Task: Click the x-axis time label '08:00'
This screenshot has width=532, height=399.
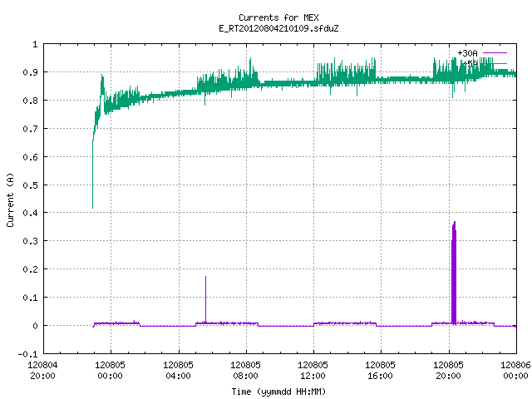Action: 246,376
